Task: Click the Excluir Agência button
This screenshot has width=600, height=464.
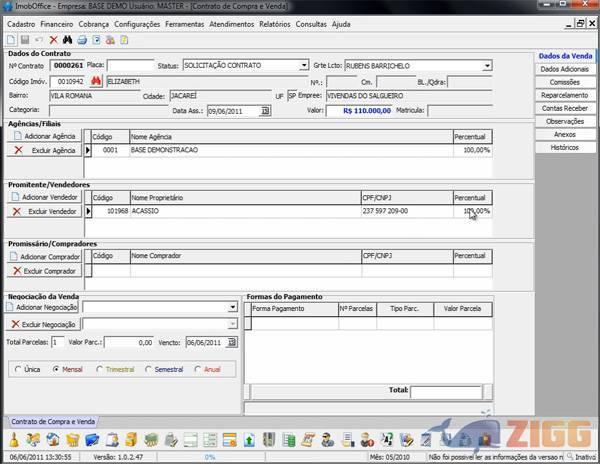Action: pos(44,150)
